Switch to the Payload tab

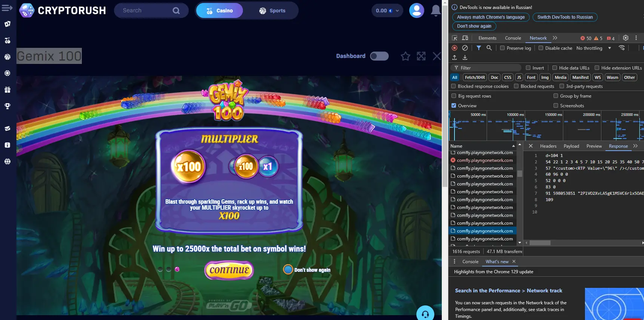(571, 146)
